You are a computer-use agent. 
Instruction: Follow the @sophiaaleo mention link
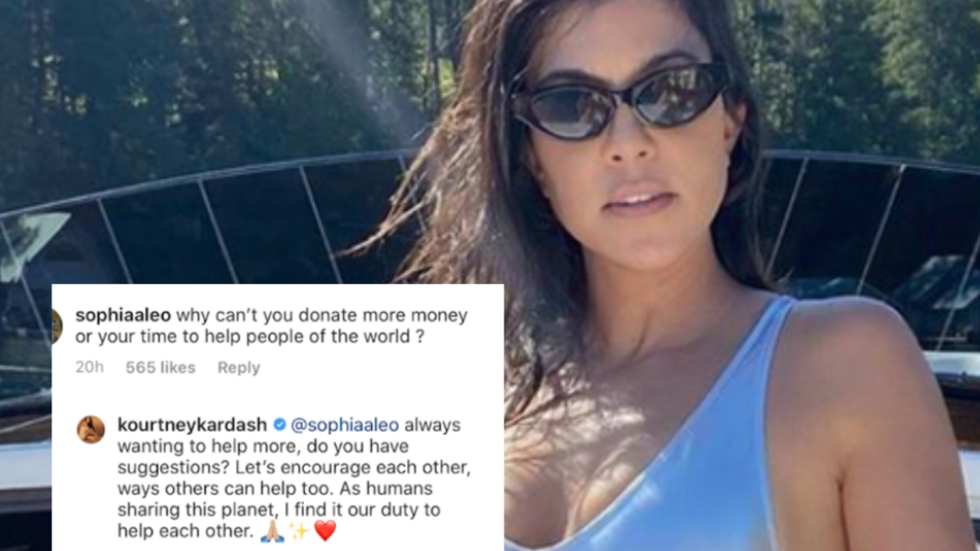point(344,425)
